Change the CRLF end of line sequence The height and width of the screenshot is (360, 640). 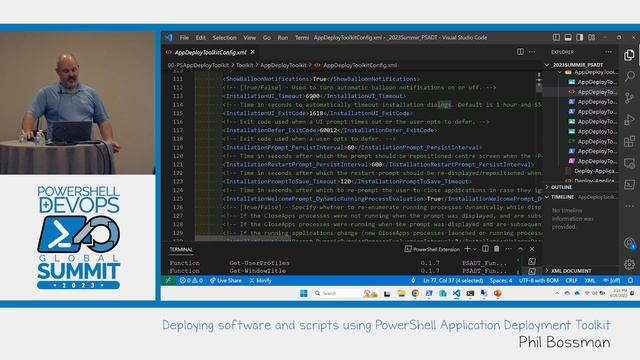tap(571, 280)
